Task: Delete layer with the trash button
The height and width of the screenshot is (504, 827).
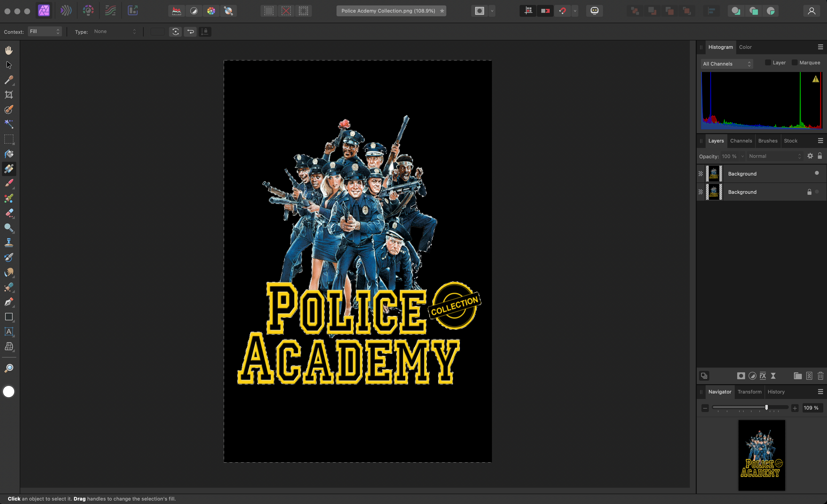Action: 820,376
